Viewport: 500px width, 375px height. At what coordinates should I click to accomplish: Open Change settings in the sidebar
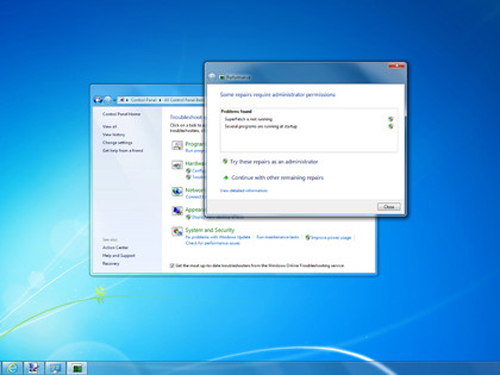(117, 143)
